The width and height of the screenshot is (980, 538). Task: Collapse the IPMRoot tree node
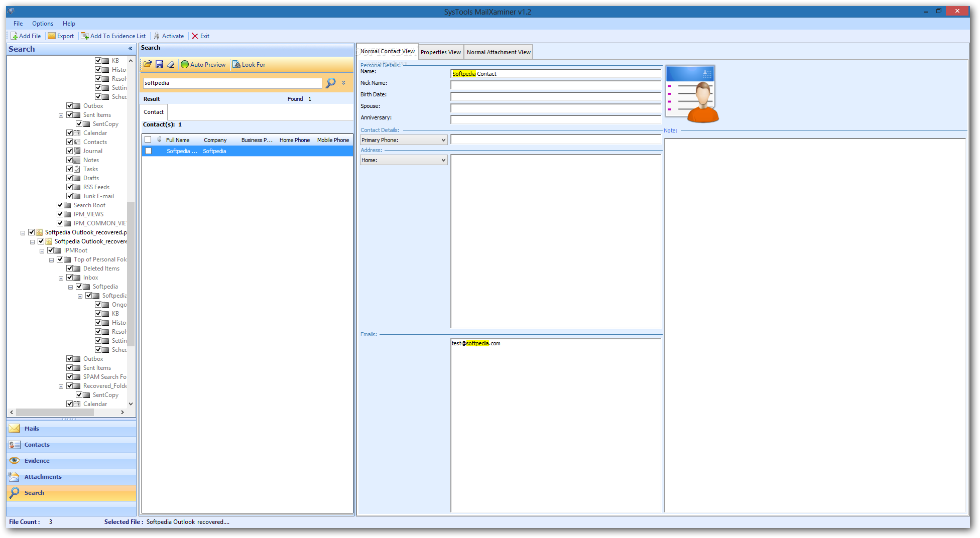(x=42, y=251)
